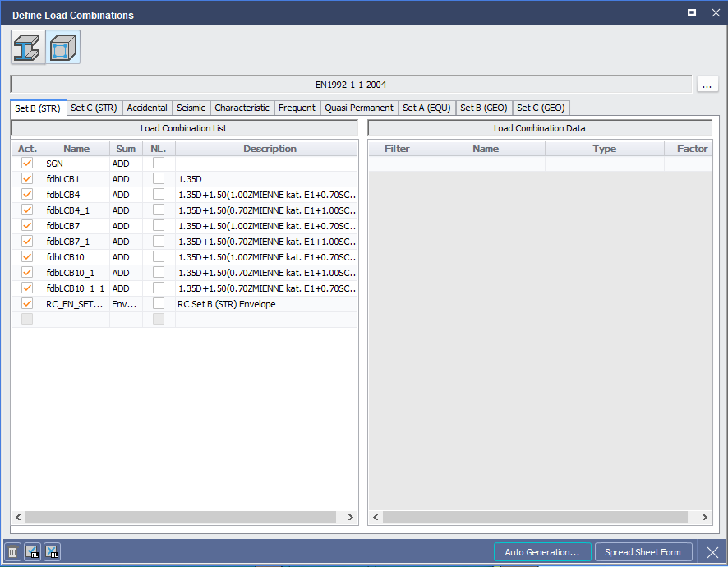Image resolution: width=728 pixels, height=567 pixels.
Task: Click the check-all NL icon
Action: coord(32,551)
